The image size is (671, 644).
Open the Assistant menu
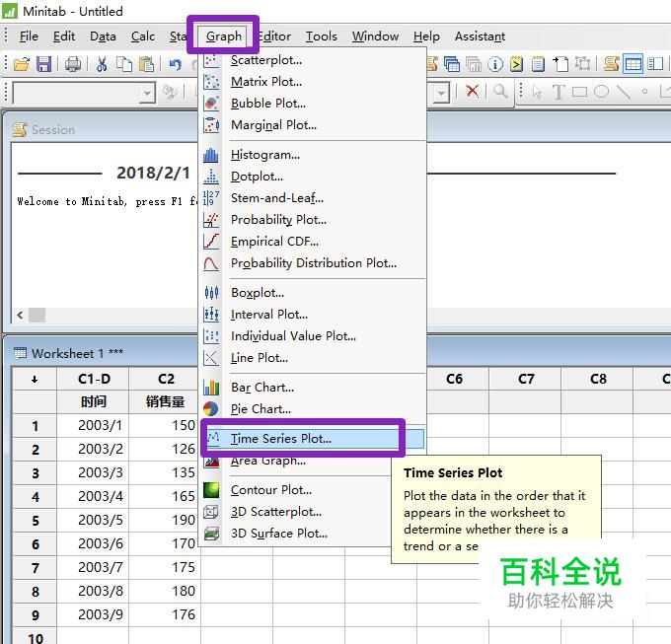tap(480, 36)
